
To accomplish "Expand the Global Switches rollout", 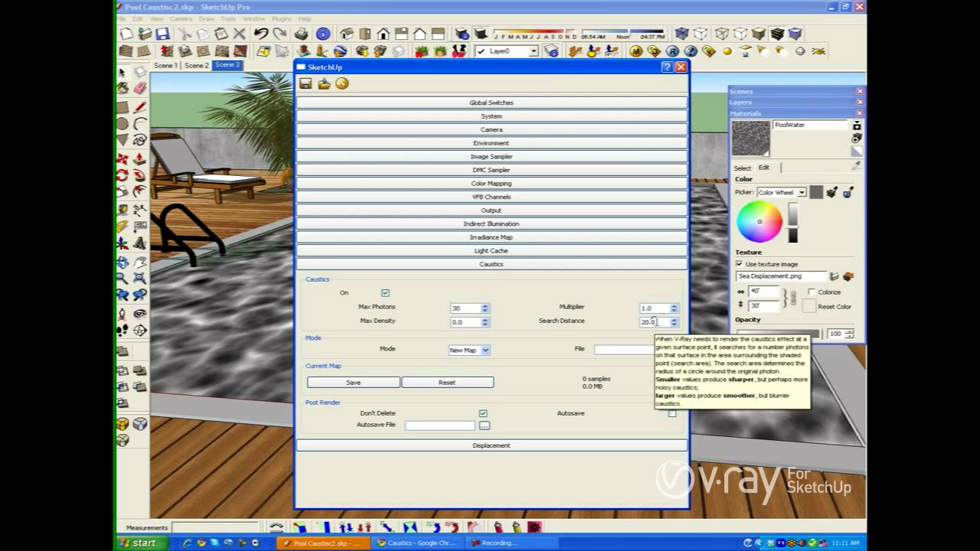I will [x=492, y=103].
